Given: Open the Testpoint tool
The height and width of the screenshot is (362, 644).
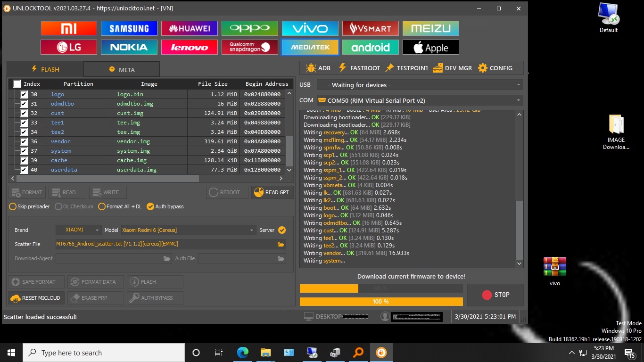Looking at the screenshot, I should click(x=406, y=68).
